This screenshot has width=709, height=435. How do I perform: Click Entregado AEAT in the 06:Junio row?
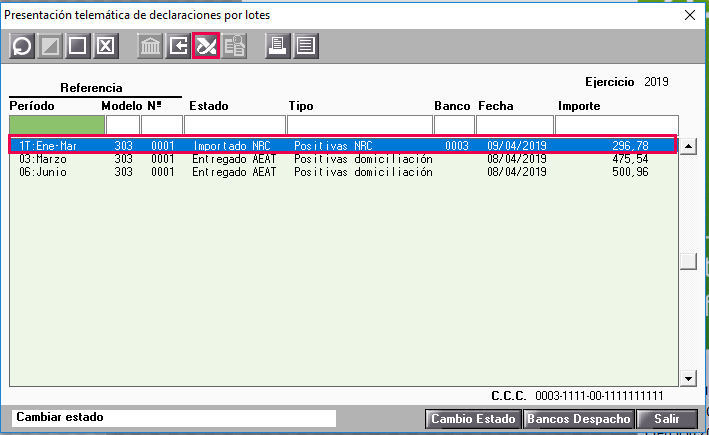point(234,172)
